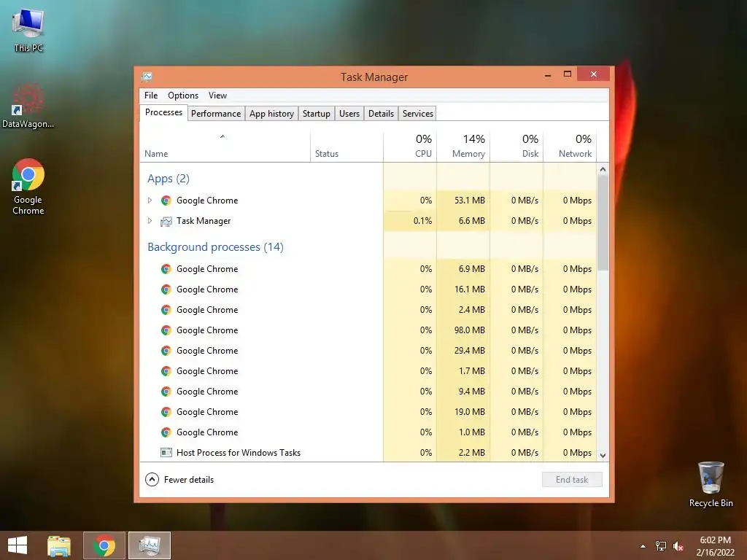The image size is (747, 560).
Task: Select Chrome process using 9.4 MB
Action: [368, 392]
